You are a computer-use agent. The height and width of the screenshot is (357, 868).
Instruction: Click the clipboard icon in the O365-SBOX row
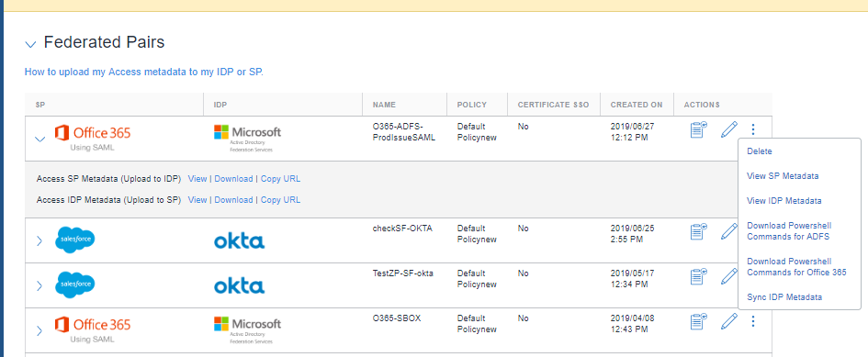(699, 321)
